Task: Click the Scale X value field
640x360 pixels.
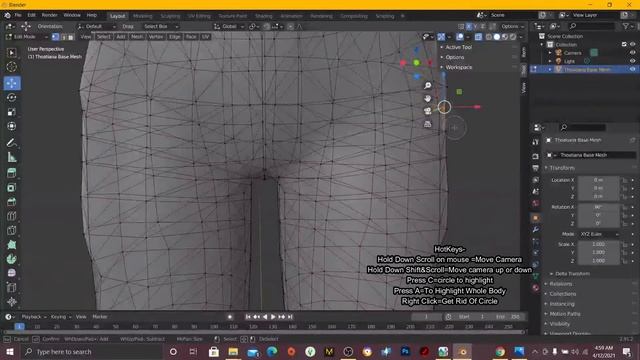Action: tap(598, 244)
